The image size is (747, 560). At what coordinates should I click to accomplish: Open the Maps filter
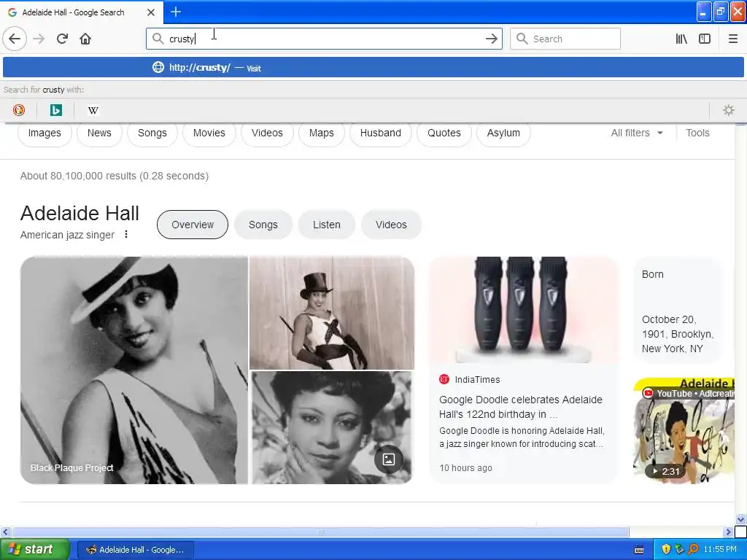point(321,133)
